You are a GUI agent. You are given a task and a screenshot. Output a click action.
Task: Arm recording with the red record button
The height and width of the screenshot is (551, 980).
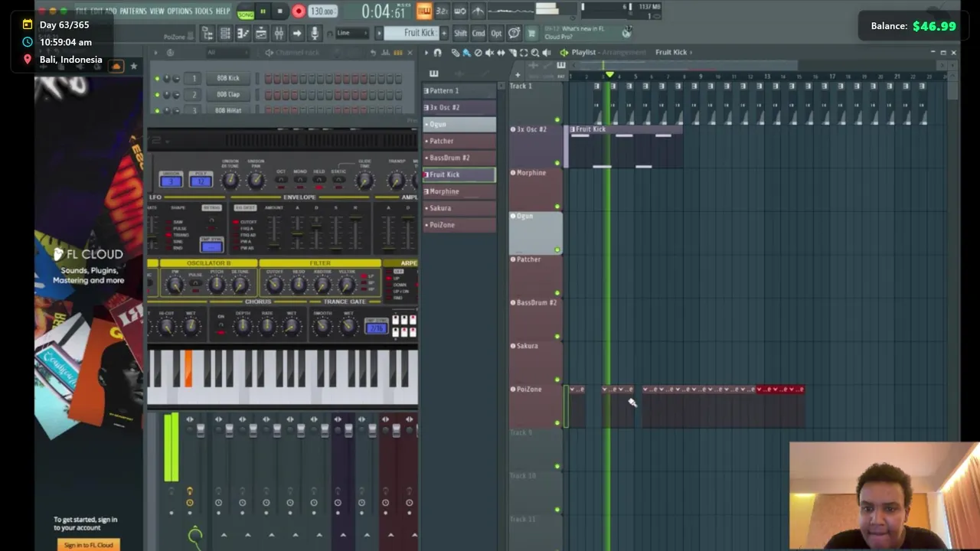coord(299,11)
